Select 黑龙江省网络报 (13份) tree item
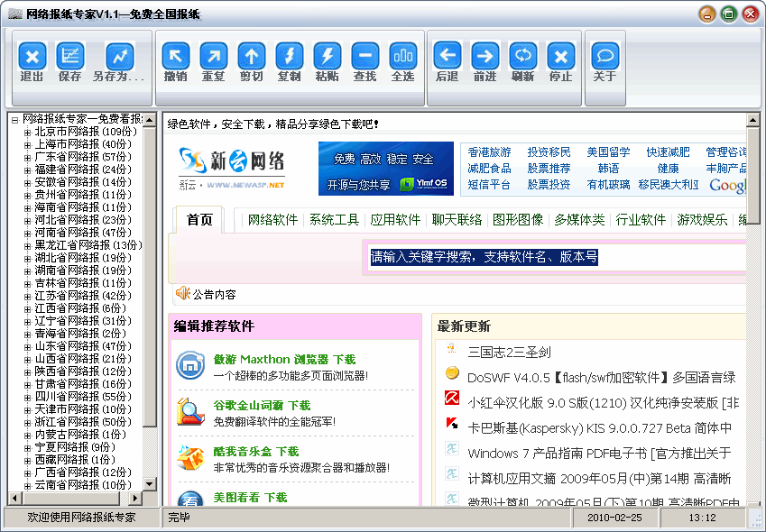 click(88, 245)
